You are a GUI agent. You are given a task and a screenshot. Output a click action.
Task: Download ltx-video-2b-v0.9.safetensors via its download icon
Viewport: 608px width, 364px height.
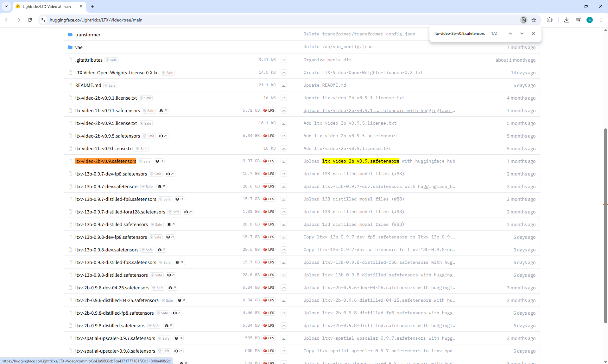(x=284, y=161)
